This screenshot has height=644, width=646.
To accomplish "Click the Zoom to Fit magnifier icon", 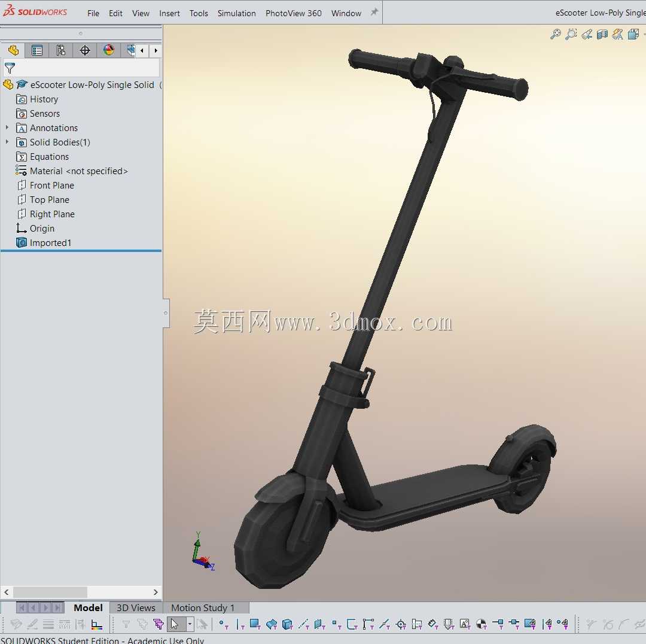I will pos(555,34).
